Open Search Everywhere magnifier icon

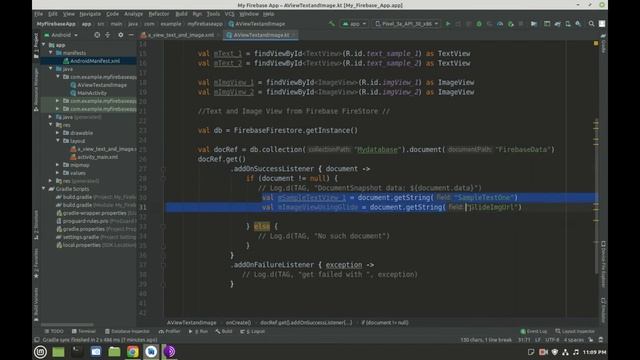(x=591, y=24)
